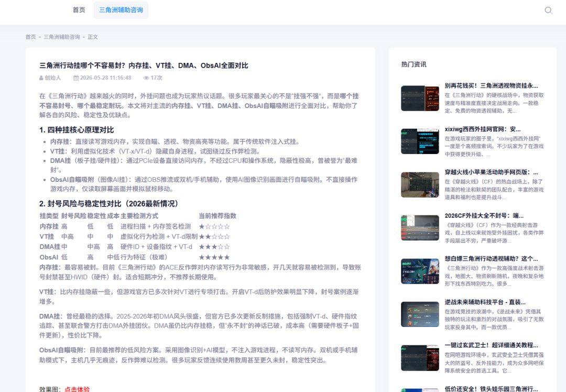Click the 效果图 label
Viewport: 566px width, 392px height.
[51, 389]
